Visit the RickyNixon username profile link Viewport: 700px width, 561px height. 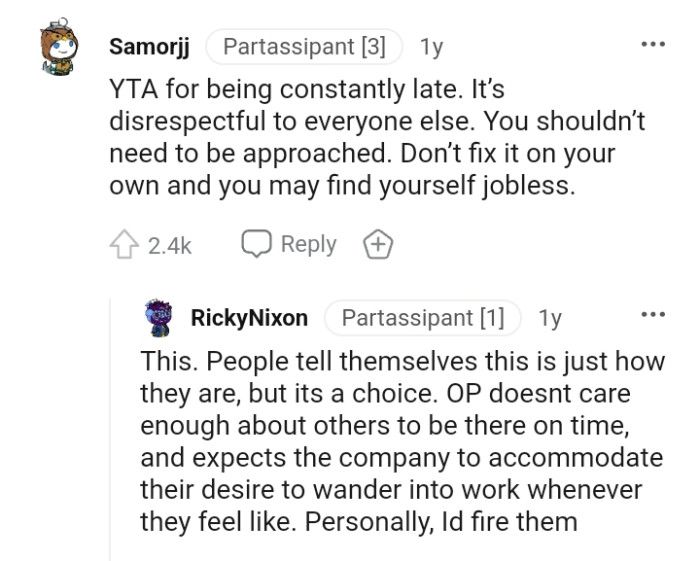(x=248, y=318)
